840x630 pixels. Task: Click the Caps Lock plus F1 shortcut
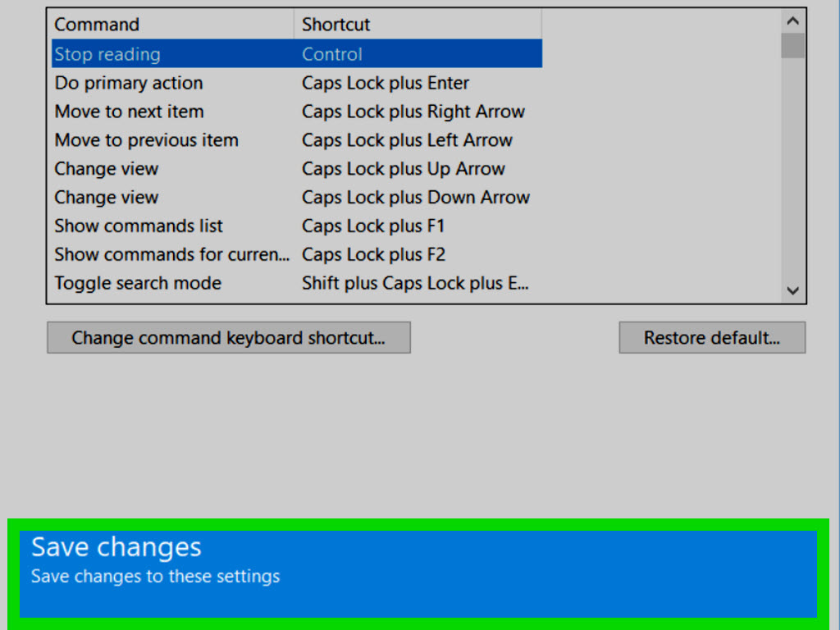point(373,226)
